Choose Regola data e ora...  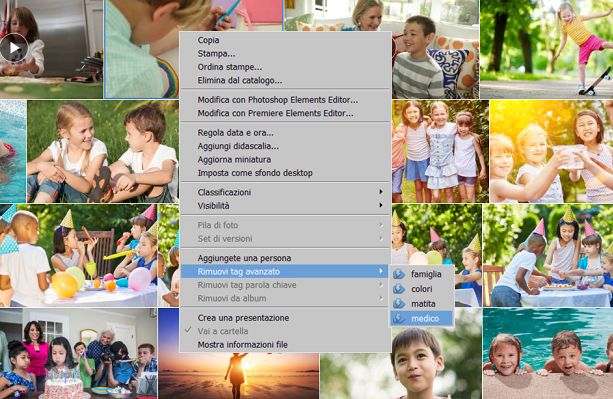tap(285, 132)
